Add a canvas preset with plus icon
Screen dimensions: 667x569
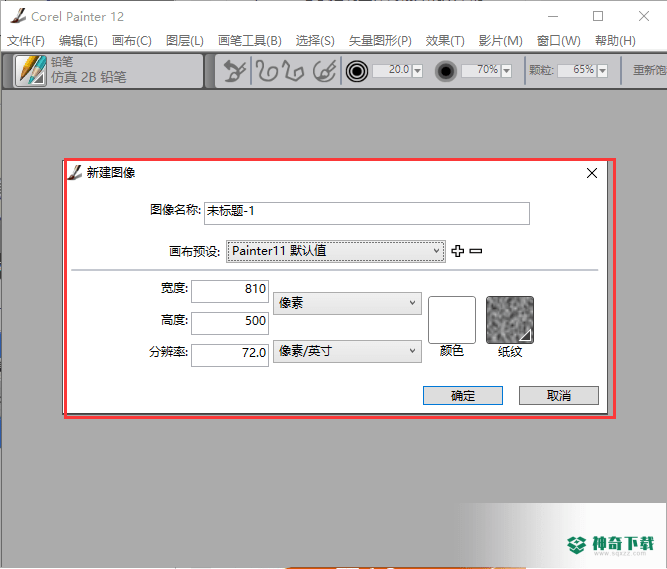click(458, 251)
